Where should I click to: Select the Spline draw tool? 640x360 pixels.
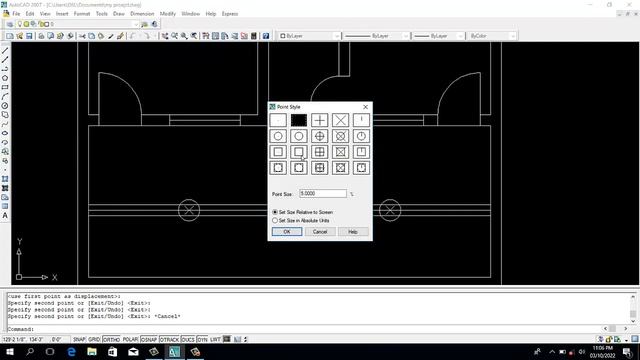coord(5,124)
